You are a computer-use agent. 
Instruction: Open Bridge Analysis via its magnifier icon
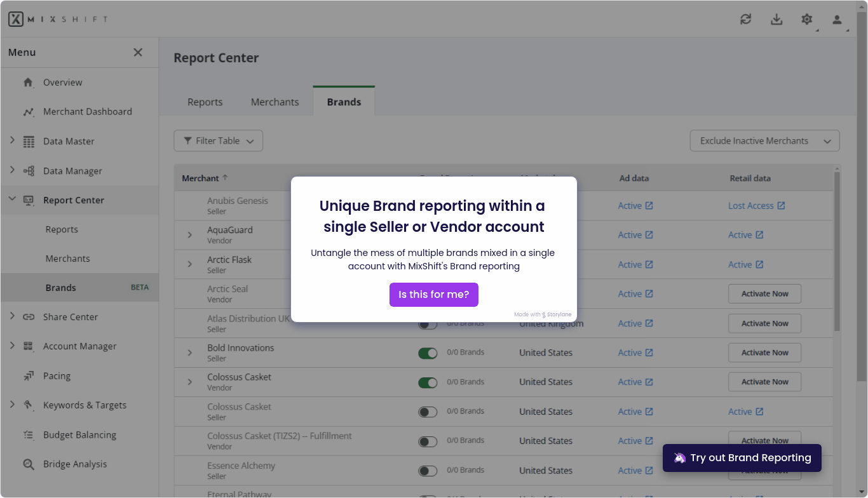coord(28,464)
